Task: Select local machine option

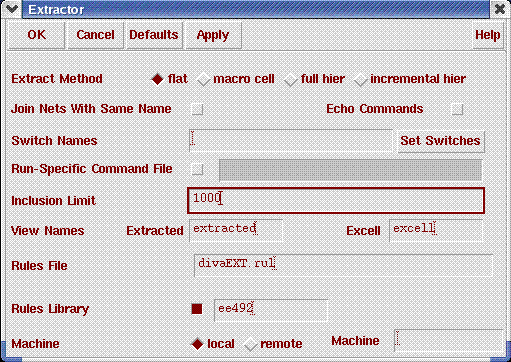Action: pyautogui.click(x=197, y=344)
